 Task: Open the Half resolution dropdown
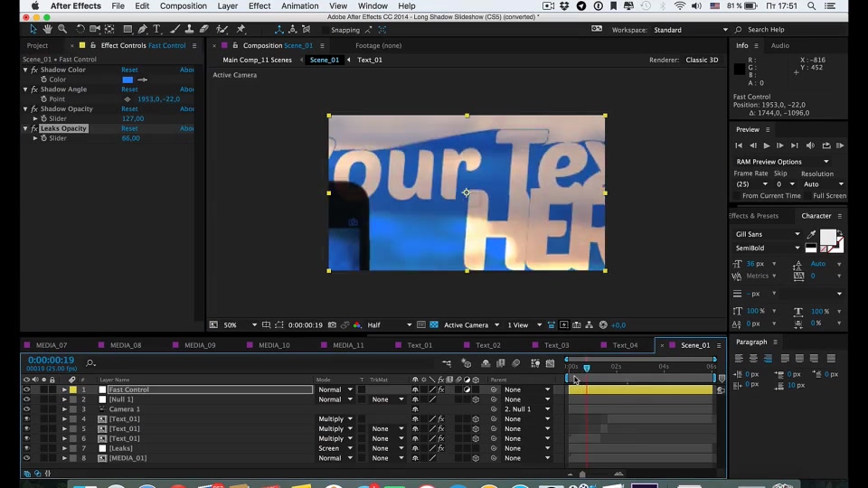point(390,325)
